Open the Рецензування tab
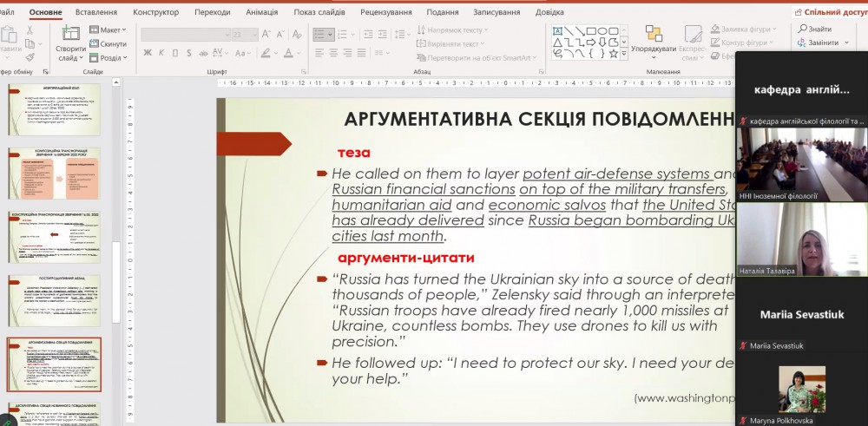 [386, 12]
